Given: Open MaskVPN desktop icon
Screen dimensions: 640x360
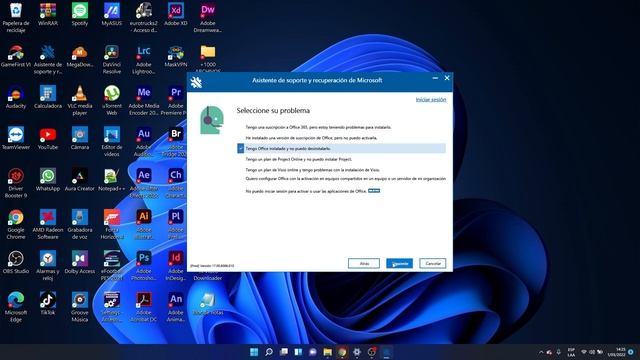Looking at the screenshot, I should 176,56.
